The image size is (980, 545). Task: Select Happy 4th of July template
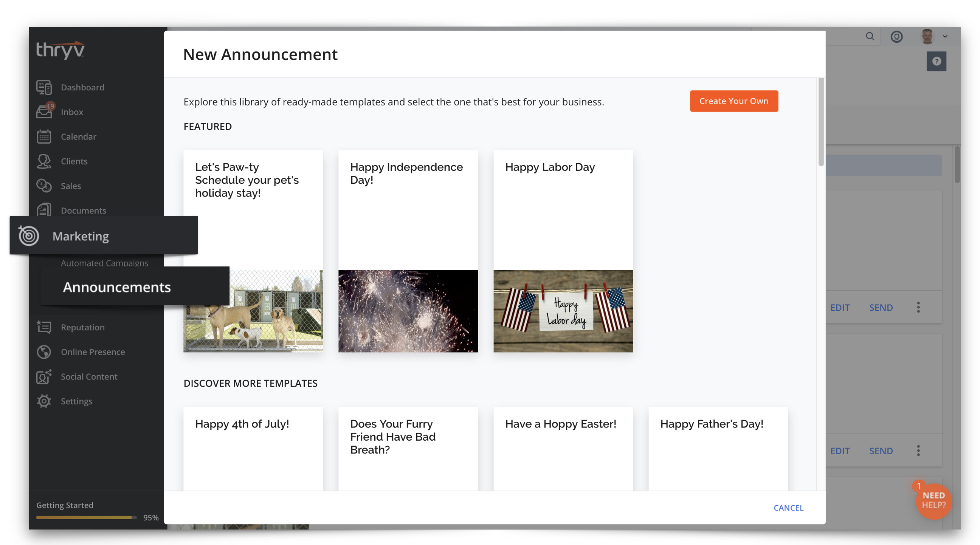coord(253,449)
